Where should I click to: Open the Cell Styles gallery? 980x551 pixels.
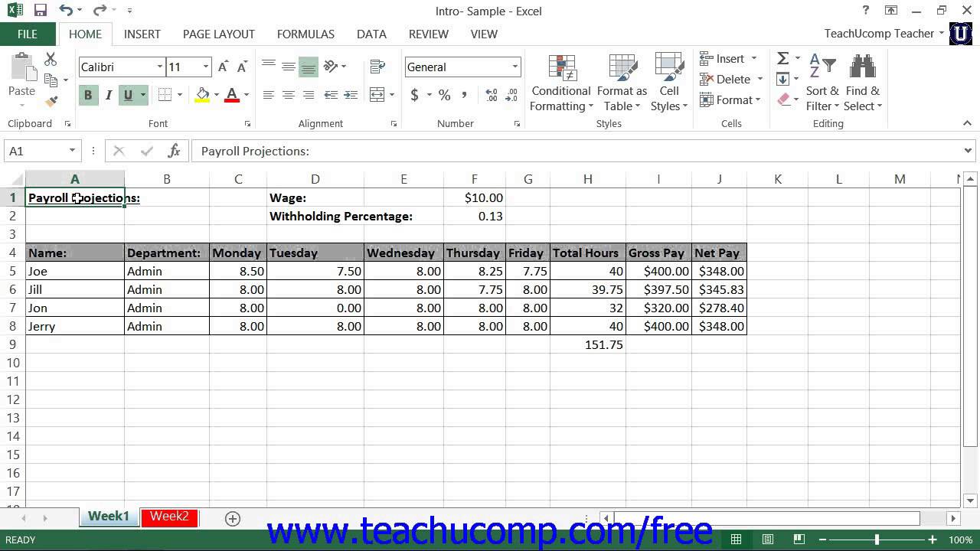tap(669, 83)
